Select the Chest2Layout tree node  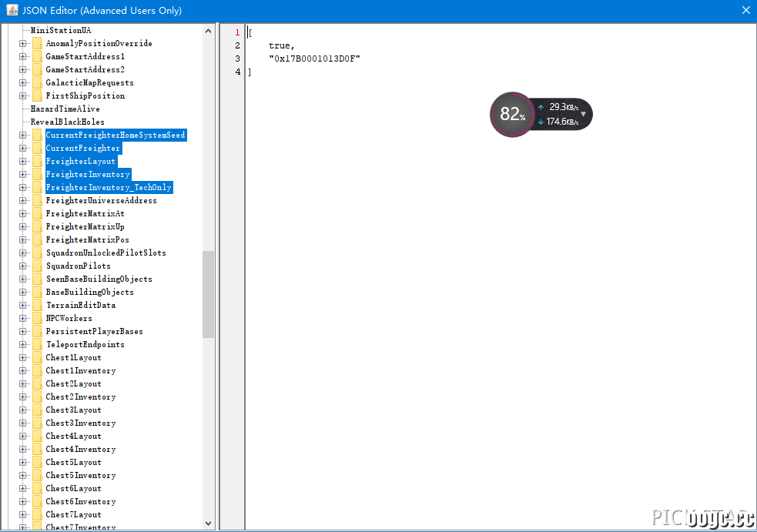point(73,383)
